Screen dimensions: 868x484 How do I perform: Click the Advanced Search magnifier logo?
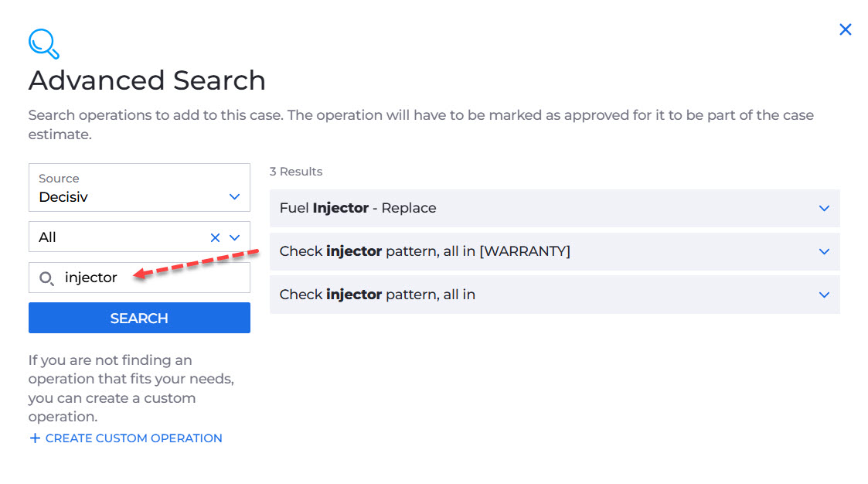pyautogui.click(x=44, y=44)
